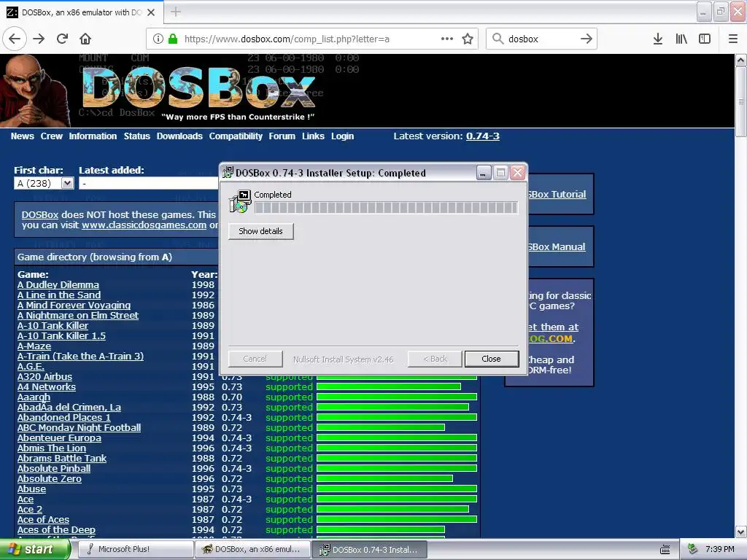
Task: Click Show details in the installer
Action: point(260,231)
